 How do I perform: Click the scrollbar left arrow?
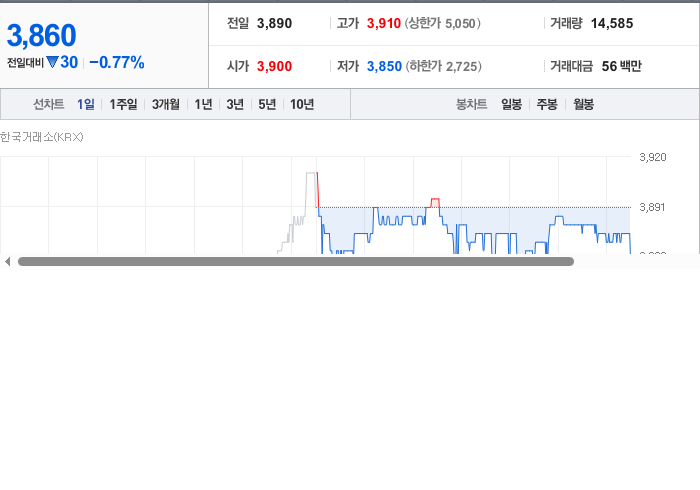pos(7,262)
